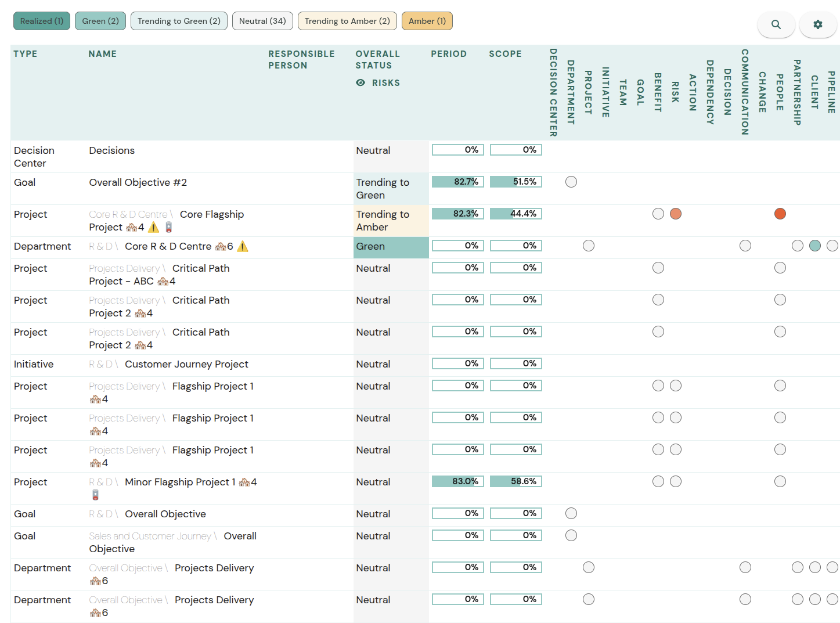Click the 82.7% Period progress bar

coord(458,182)
